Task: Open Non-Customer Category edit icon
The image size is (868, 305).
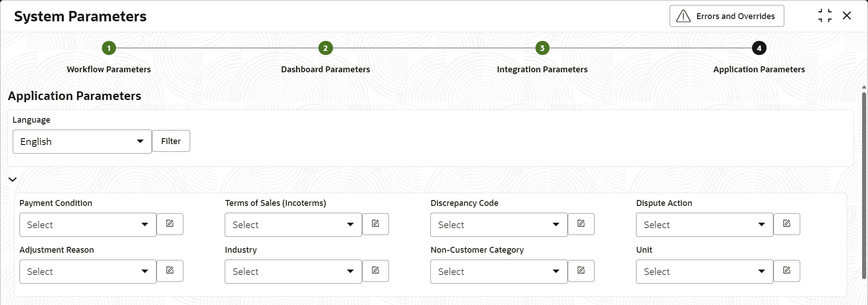Action: click(x=581, y=271)
